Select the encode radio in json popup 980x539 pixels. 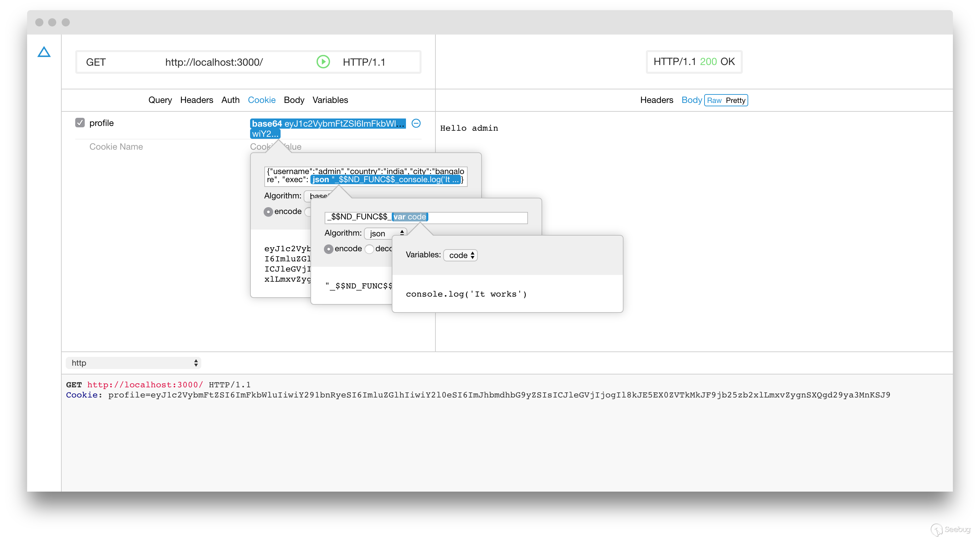coord(329,249)
